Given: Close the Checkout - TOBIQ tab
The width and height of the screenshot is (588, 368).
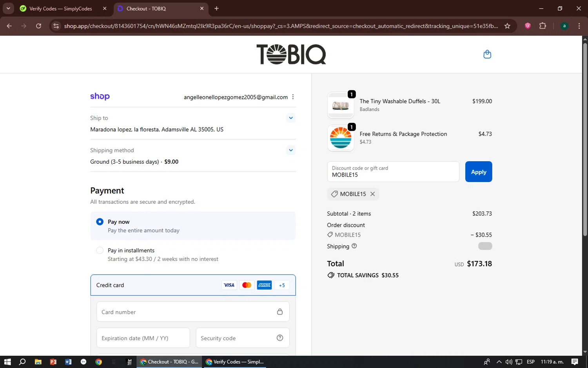Looking at the screenshot, I should [x=202, y=8].
